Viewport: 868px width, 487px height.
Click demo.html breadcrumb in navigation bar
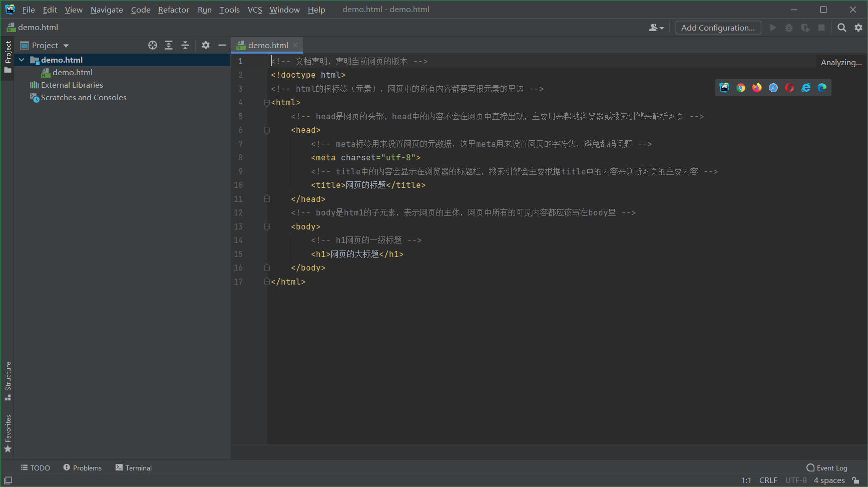coord(33,28)
